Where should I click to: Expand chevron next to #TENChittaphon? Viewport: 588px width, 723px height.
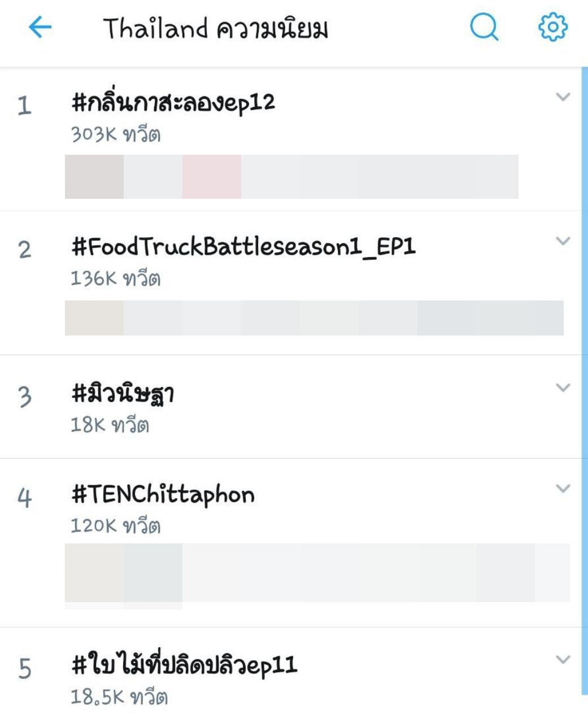tap(563, 489)
